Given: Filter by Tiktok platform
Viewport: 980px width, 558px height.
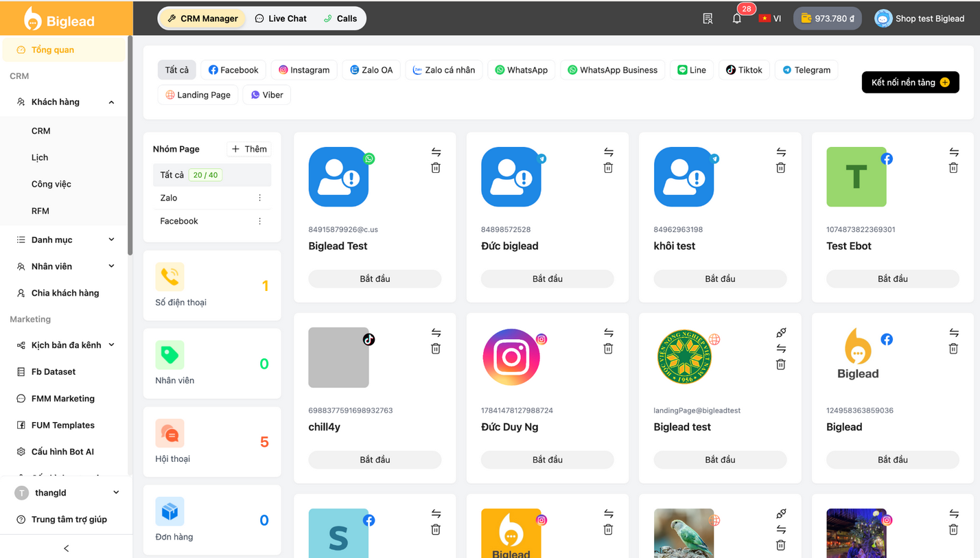Looking at the screenshot, I should coord(745,70).
